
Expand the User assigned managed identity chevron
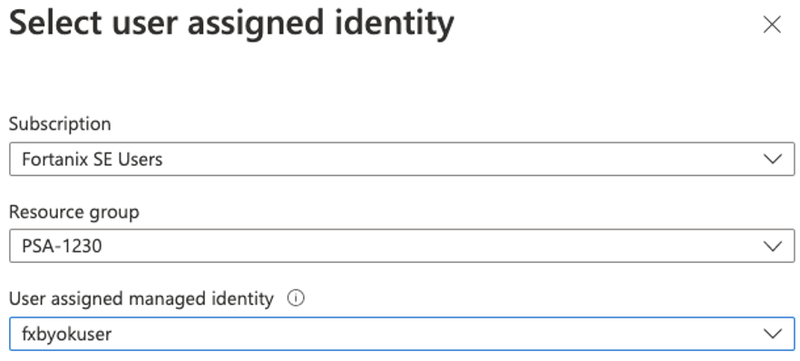tap(773, 334)
